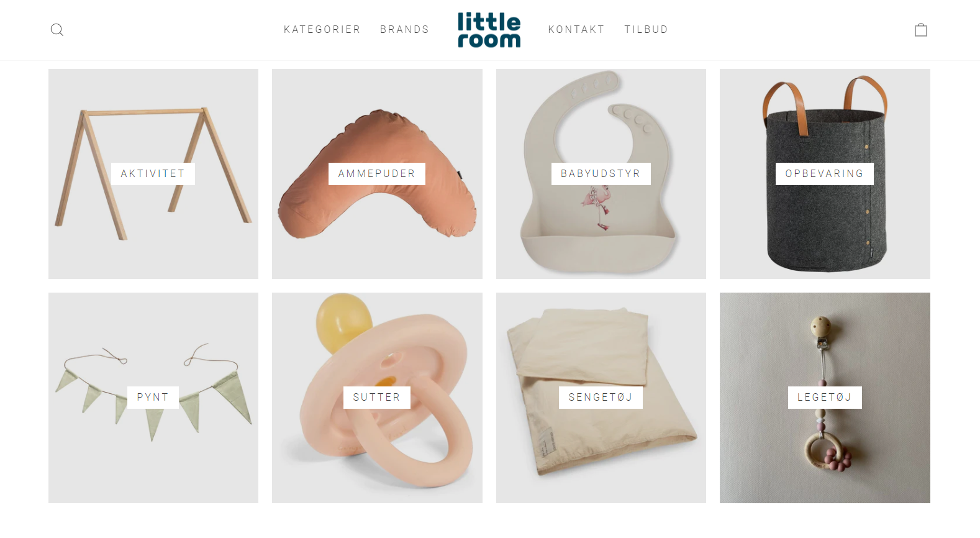Open the KONTAKT page link
Image resolution: width=980 pixels, height=538 pixels.
coord(576,30)
